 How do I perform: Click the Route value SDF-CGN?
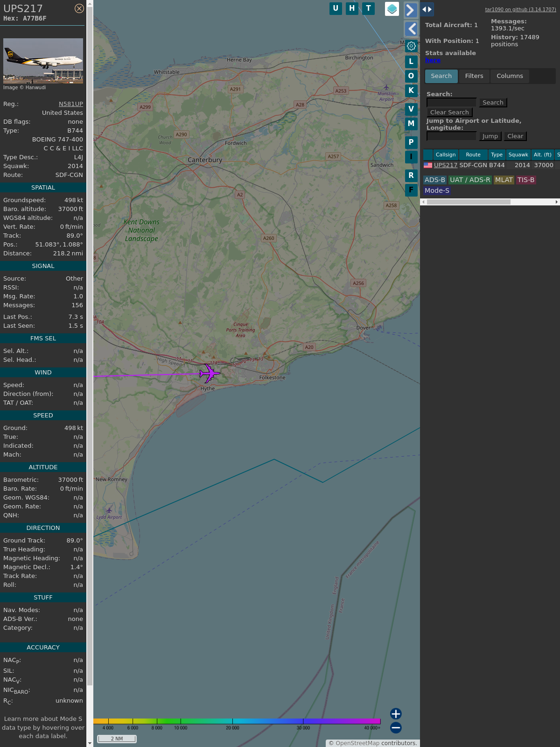(69, 175)
